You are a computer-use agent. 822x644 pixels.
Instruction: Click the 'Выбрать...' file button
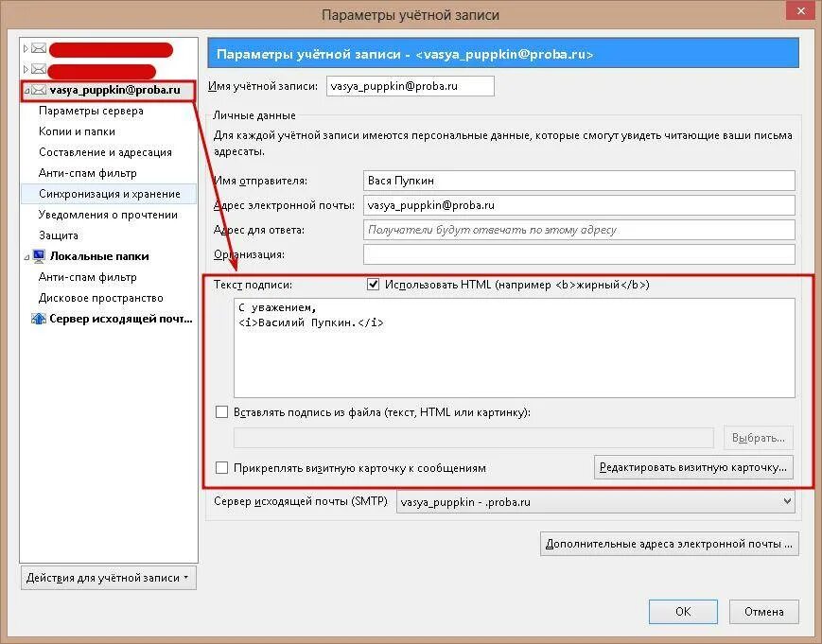click(x=759, y=438)
